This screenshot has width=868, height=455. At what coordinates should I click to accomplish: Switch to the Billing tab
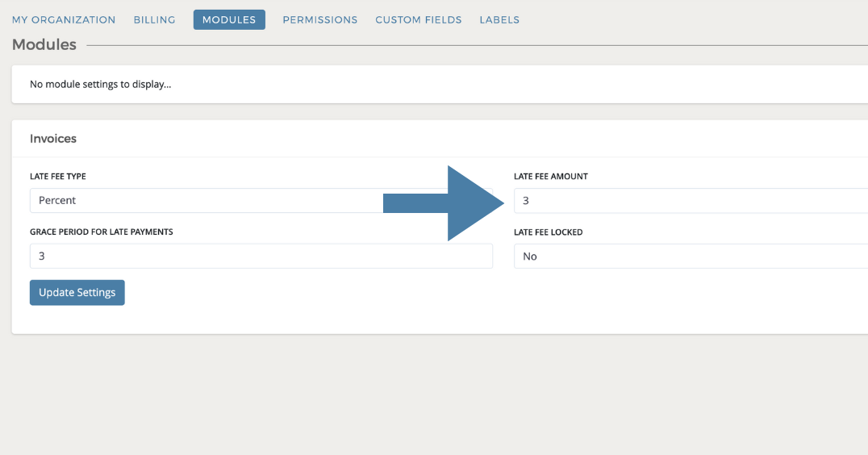coord(154,19)
